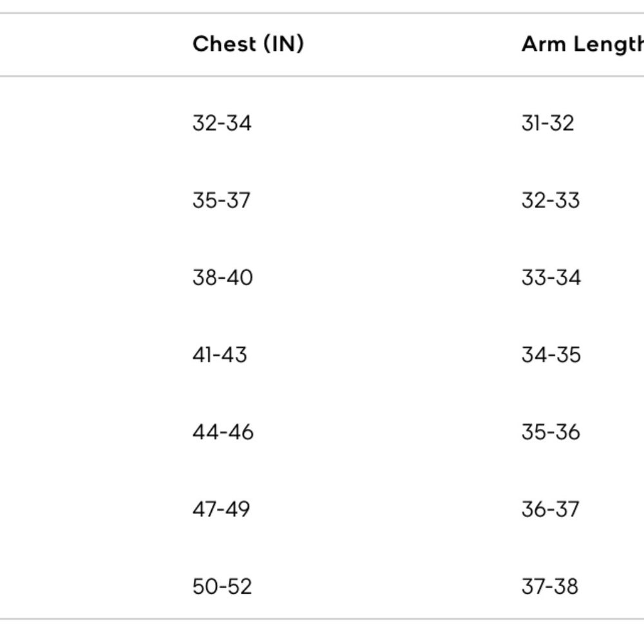This screenshot has height=644, width=644.
Task: Select the 44-46 chest measurement cell
Action: (223, 432)
